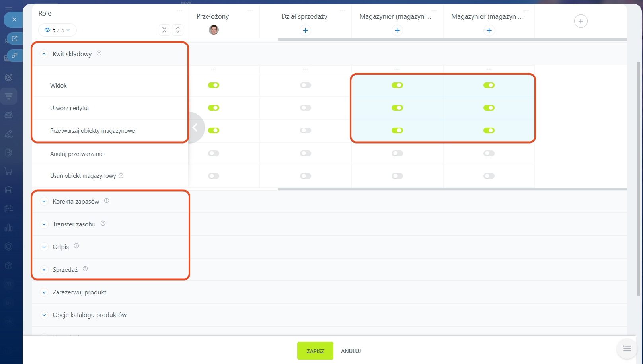Open help hint next to Kwit składowy
The image size is (643, 364).
[x=99, y=53]
